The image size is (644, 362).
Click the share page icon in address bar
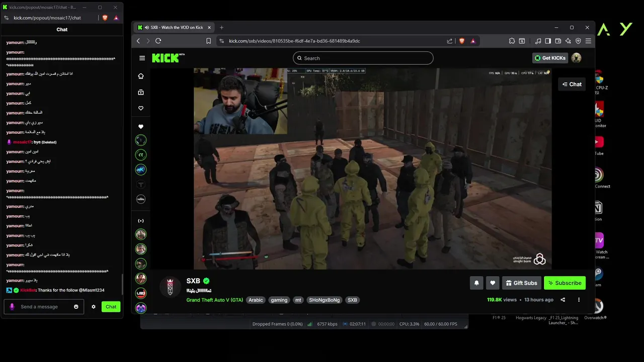[x=450, y=41]
